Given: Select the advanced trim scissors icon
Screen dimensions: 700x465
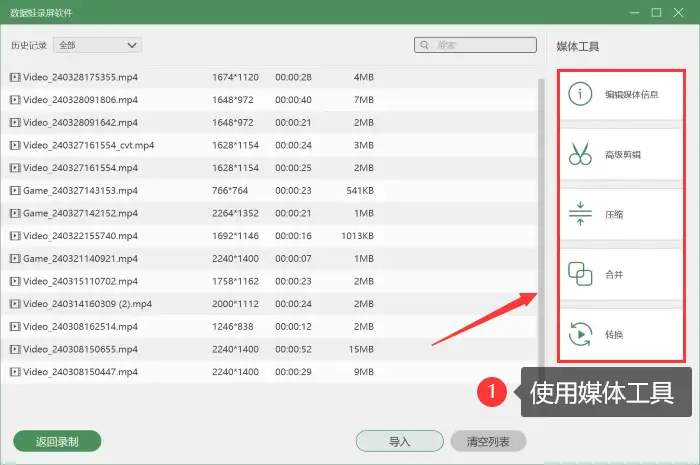Looking at the screenshot, I should (580, 154).
